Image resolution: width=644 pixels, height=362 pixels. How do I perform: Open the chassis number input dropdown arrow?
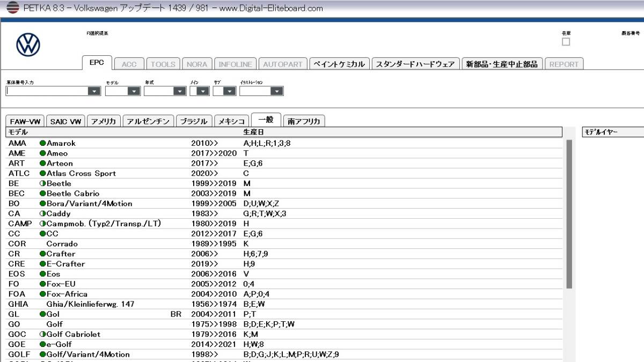click(94, 92)
